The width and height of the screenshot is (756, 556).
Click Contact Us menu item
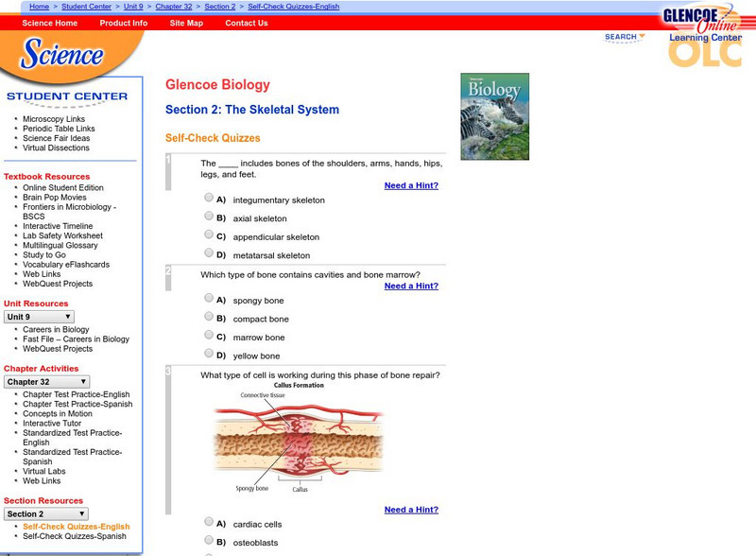point(247,23)
